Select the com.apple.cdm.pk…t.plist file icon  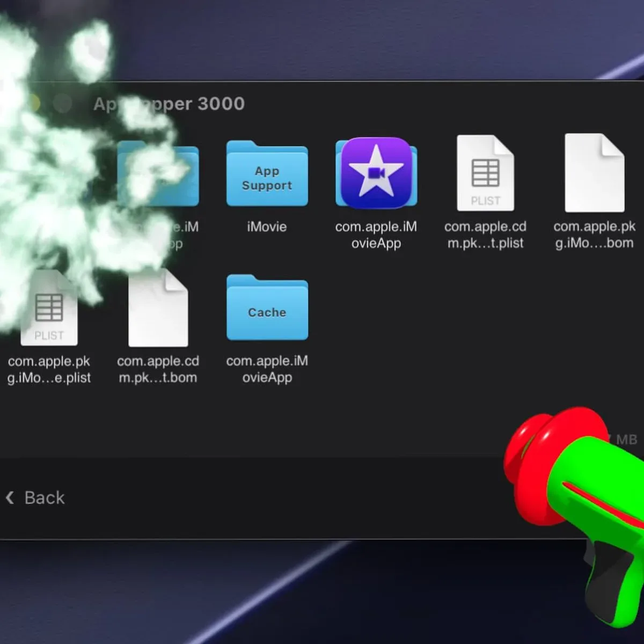485,173
